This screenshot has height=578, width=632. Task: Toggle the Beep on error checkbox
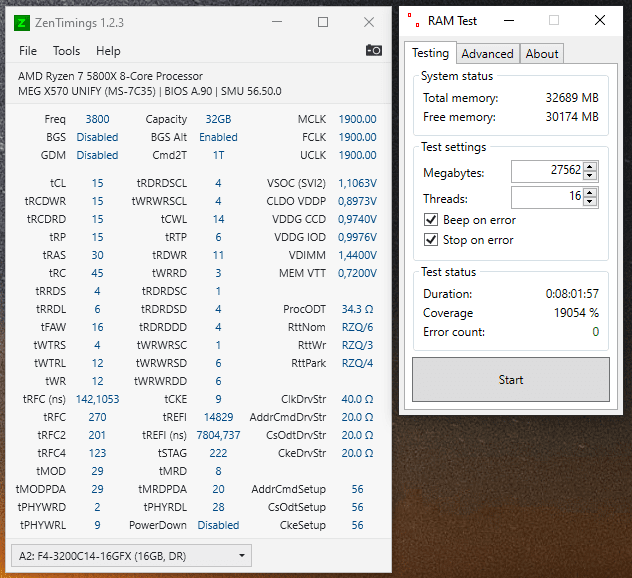[431, 220]
